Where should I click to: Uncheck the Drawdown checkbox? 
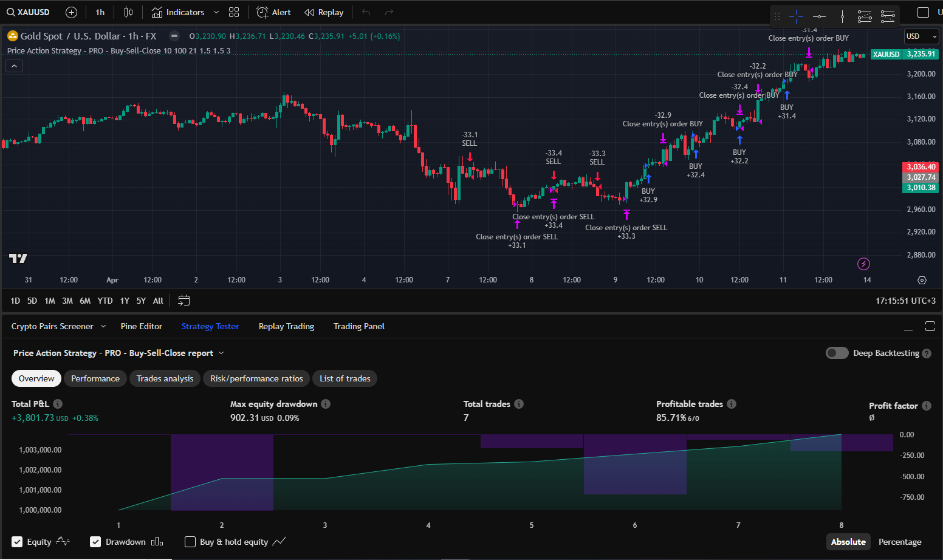[x=95, y=542]
